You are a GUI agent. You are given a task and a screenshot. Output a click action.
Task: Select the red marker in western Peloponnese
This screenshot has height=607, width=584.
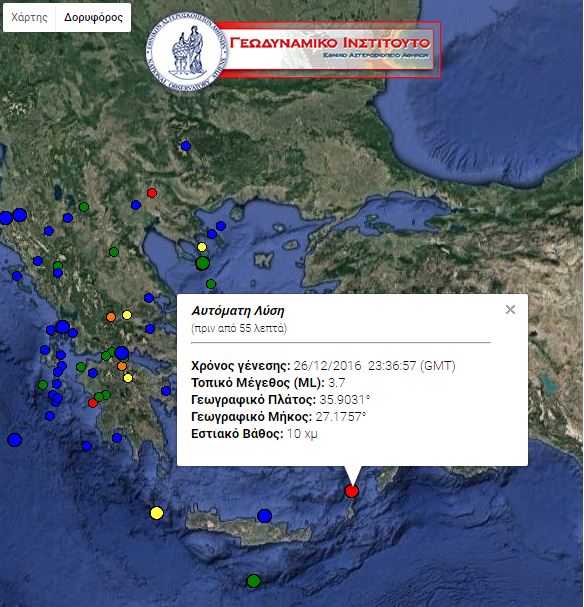click(92, 403)
